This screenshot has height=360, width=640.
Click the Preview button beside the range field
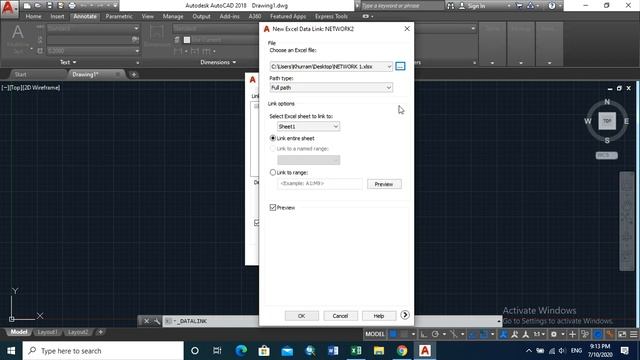(384, 184)
